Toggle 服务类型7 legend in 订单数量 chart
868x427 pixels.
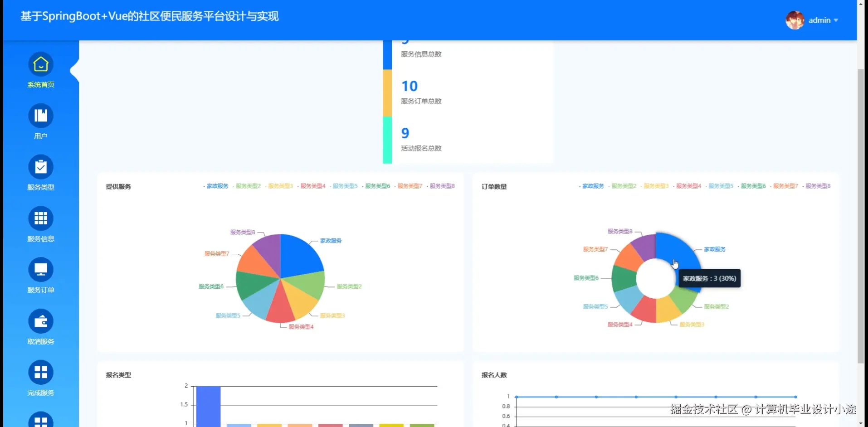(x=784, y=186)
